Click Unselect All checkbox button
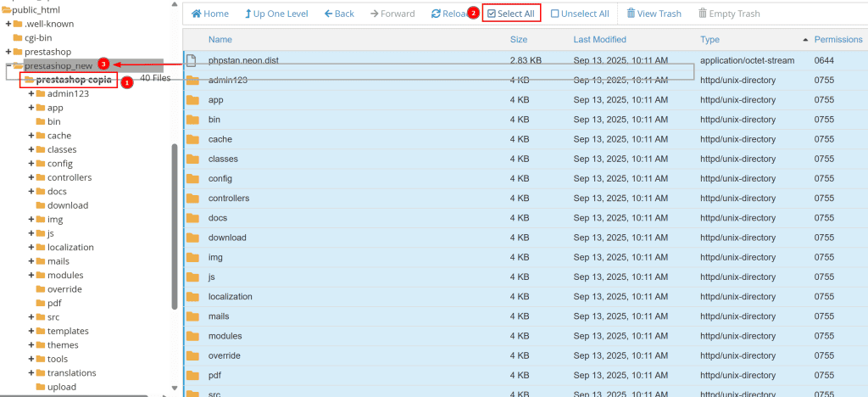Image resolution: width=868 pixels, height=397 pixels. pyautogui.click(x=580, y=14)
